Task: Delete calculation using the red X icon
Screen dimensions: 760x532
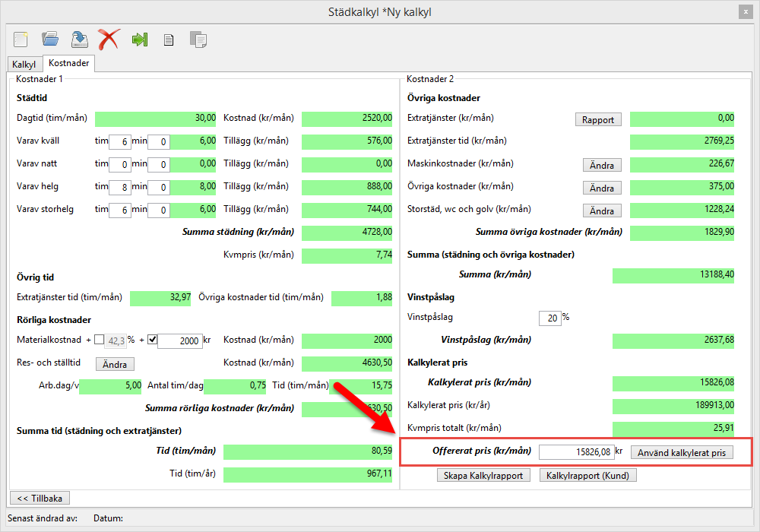Action: (109, 39)
